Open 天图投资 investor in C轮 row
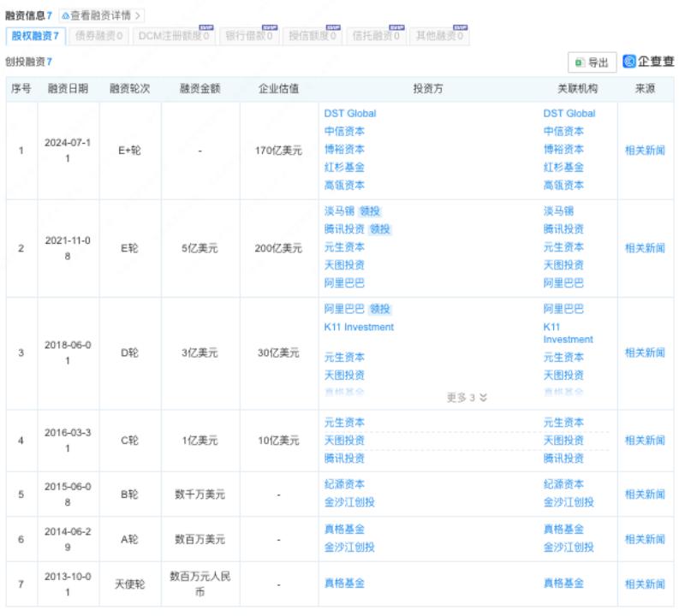The height and width of the screenshot is (616, 679). coord(344,441)
